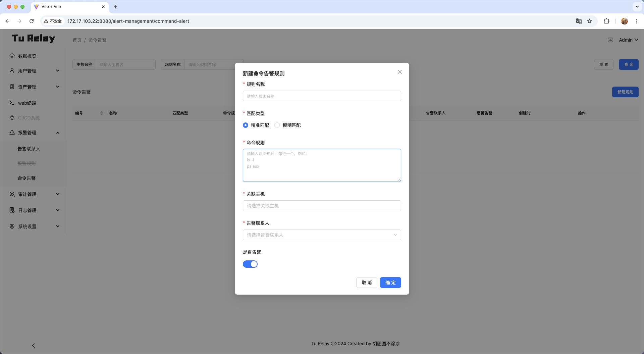This screenshot has width=644, height=354.
Task: Select the 精准匹配 radio button
Action: click(x=246, y=125)
